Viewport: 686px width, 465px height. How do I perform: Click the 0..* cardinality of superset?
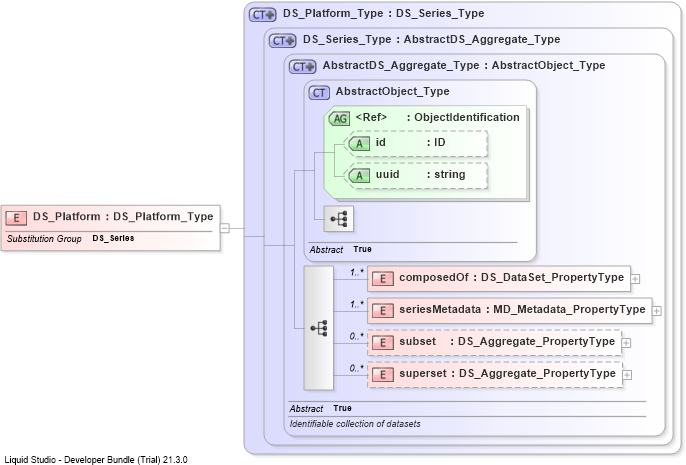coord(357,368)
